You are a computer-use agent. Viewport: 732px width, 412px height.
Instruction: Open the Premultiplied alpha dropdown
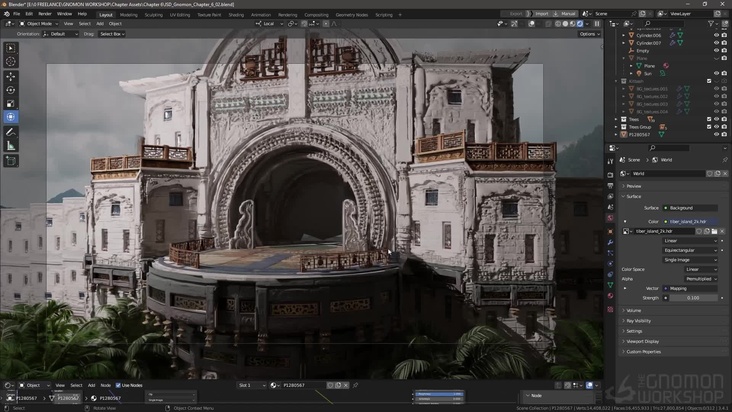coord(701,279)
